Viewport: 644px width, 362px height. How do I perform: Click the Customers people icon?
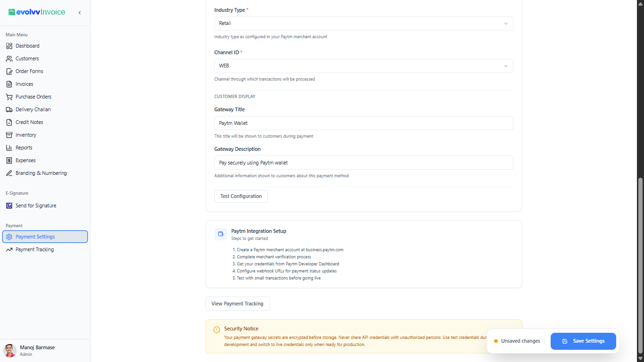[9, 58]
